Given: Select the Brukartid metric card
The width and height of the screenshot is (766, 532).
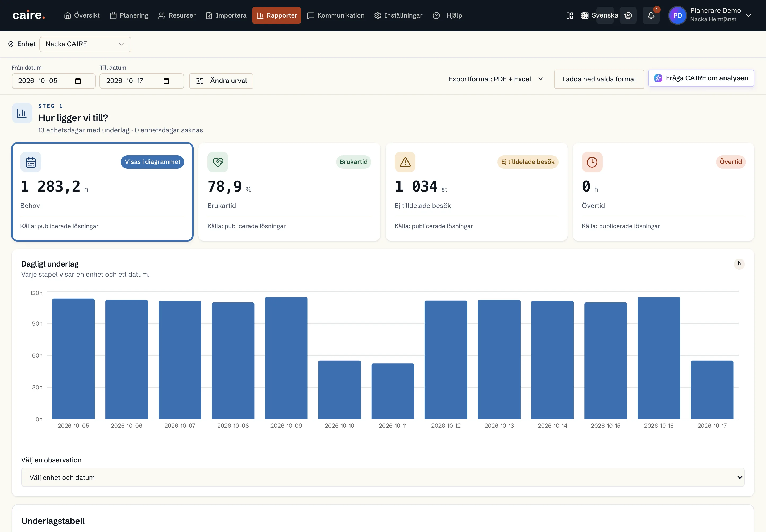Looking at the screenshot, I should tap(289, 192).
